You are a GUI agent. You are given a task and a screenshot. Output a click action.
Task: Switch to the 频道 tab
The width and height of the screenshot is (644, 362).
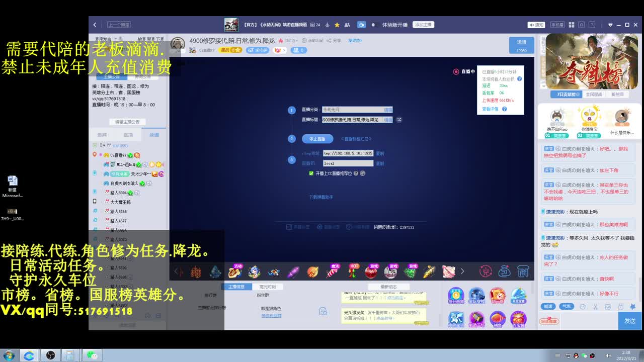point(154,135)
